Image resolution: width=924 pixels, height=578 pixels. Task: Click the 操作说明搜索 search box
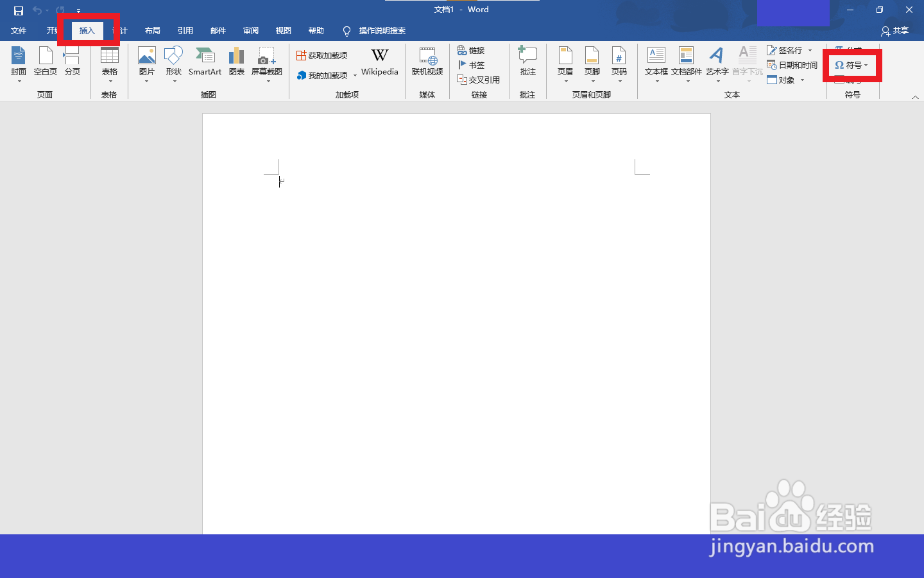[382, 31]
